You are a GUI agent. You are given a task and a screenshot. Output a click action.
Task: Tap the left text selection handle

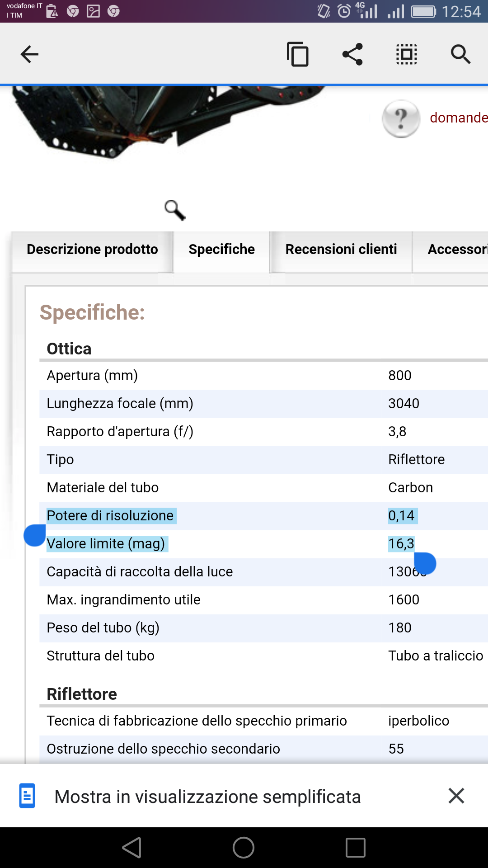point(35,536)
